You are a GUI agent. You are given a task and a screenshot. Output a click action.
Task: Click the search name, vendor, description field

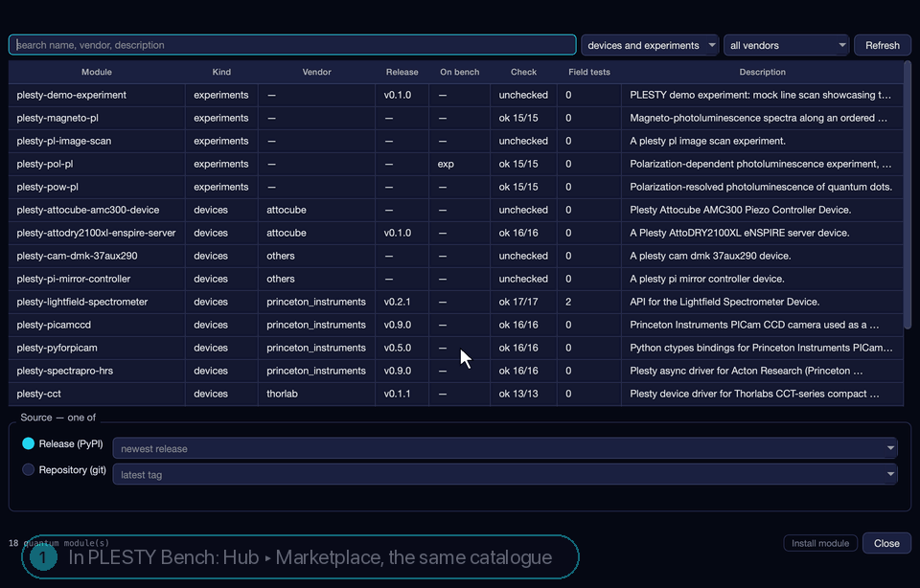[292, 45]
